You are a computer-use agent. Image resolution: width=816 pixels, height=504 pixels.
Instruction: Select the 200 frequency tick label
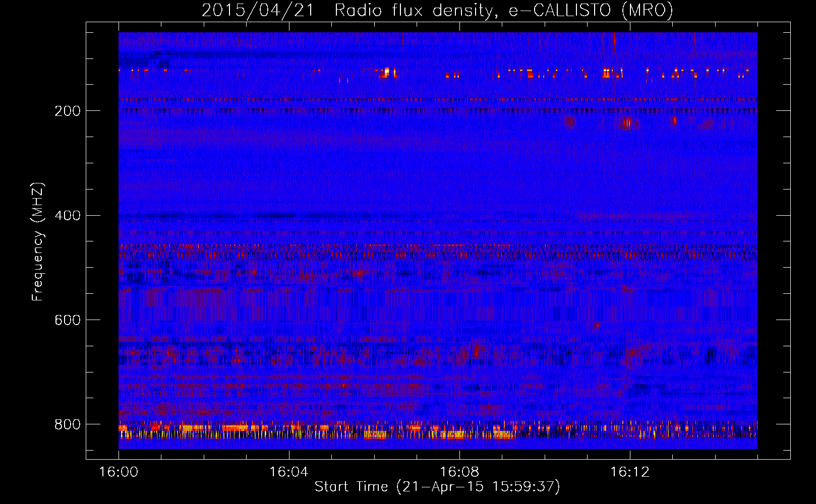point(68,111)
